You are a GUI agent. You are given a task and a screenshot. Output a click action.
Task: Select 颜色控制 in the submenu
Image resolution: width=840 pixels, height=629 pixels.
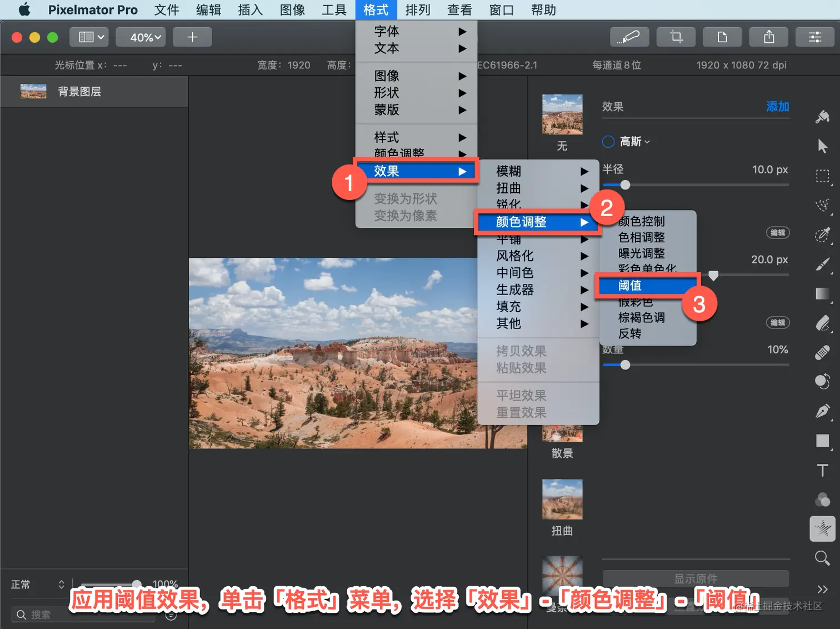[648, 221]
